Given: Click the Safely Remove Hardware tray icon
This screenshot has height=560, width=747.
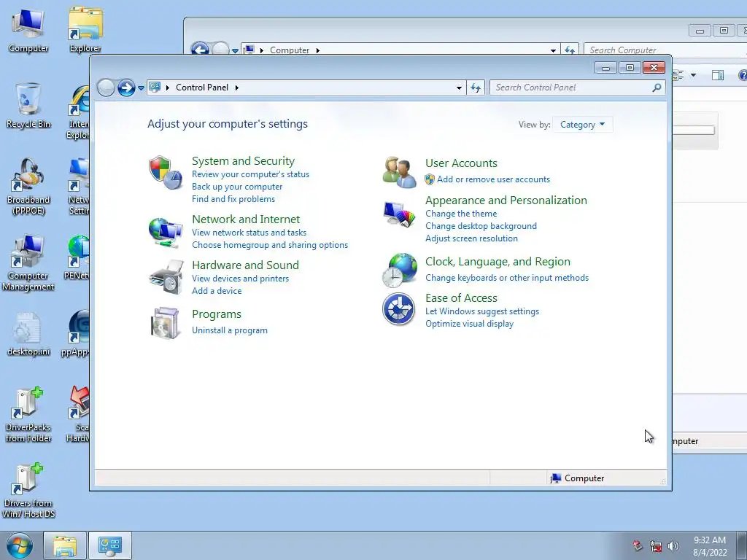Looking at the screenshot, I should 638,545.
